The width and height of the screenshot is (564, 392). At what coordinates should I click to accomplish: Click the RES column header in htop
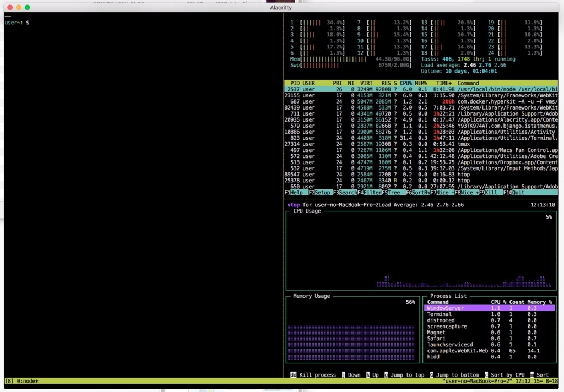(x=386, y=83)
